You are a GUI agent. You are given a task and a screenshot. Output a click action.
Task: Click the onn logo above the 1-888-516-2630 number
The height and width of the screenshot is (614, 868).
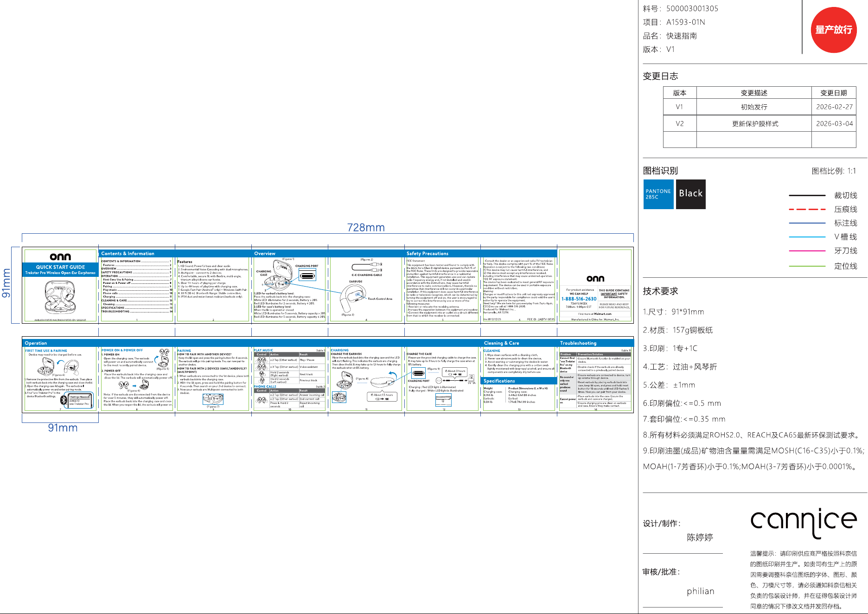[x=595, y=278]
